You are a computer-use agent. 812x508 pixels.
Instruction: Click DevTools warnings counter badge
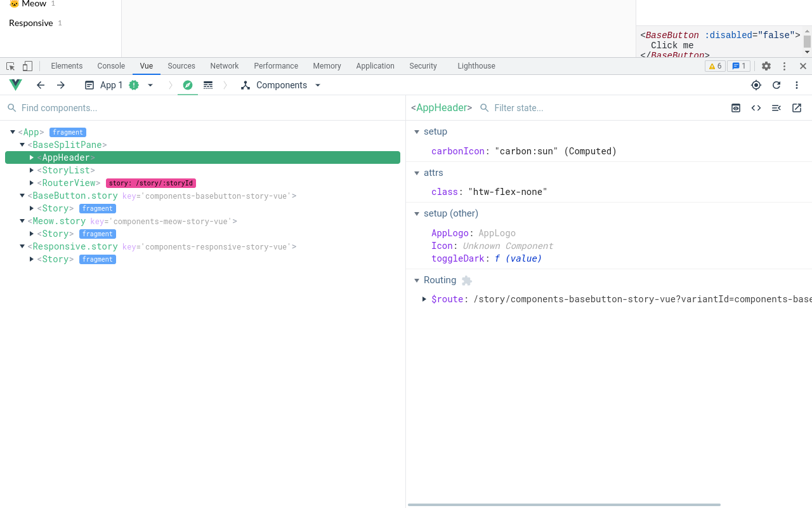tap(714, 65)
